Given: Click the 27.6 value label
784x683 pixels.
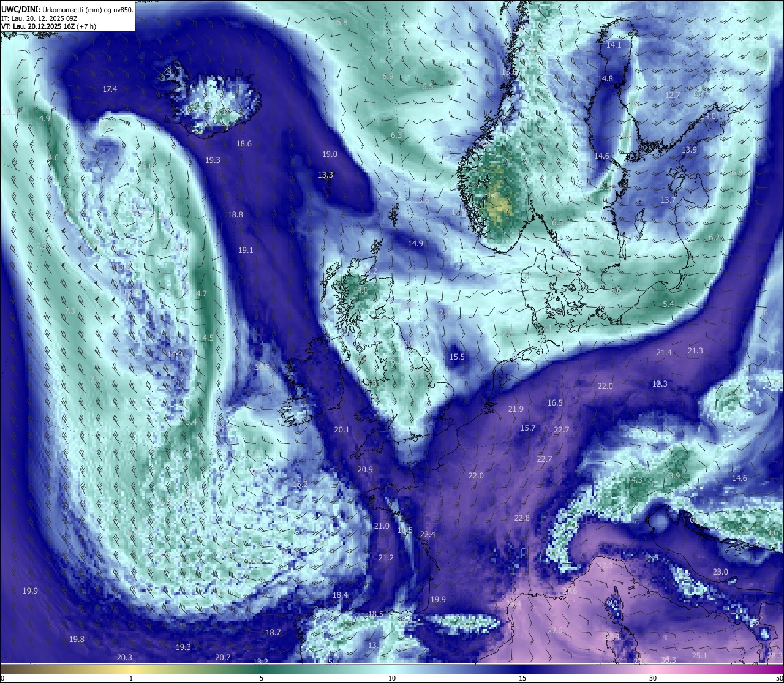Looking at the screenshot, I should (x=555, y=631).
